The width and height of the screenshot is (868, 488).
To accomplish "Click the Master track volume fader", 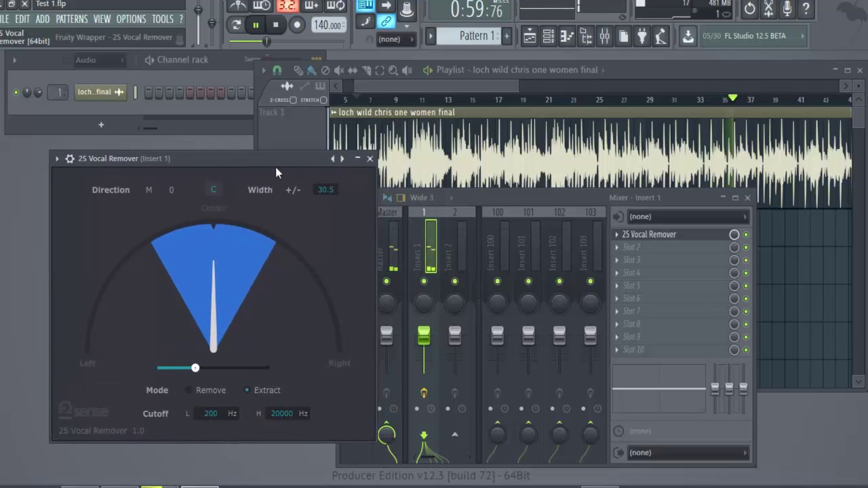I will (387, 335).
